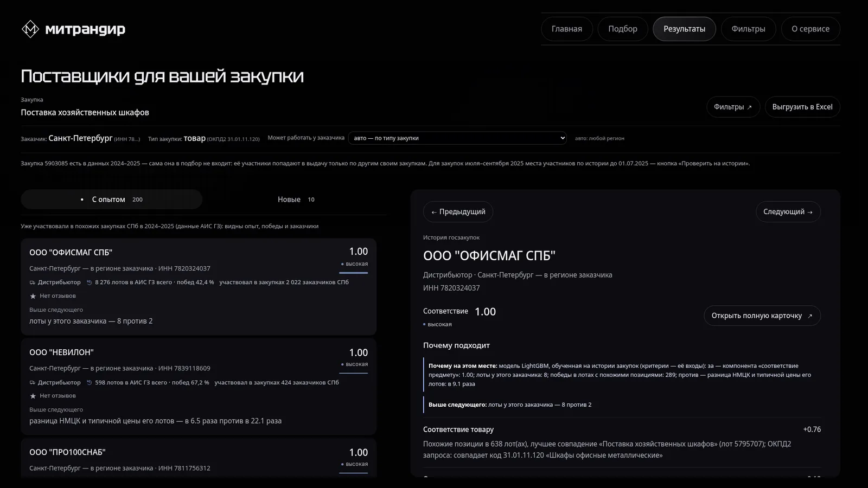
Task: Click the 'Почему подходит' heading
Action: point(456,345)
